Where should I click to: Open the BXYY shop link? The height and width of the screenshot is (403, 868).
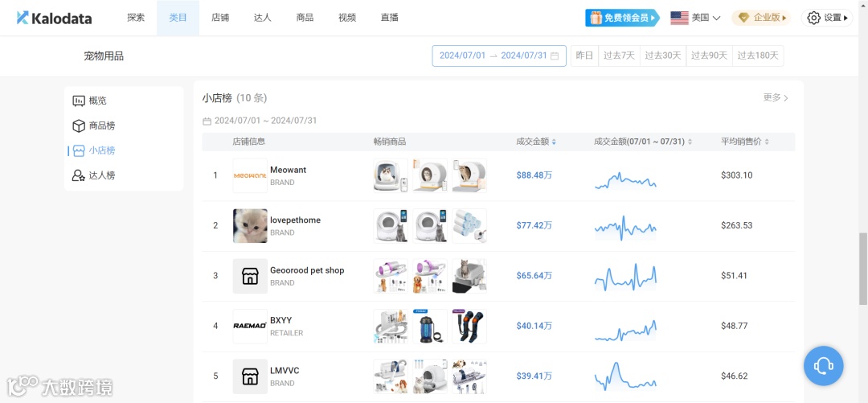[x=280, y=320]
